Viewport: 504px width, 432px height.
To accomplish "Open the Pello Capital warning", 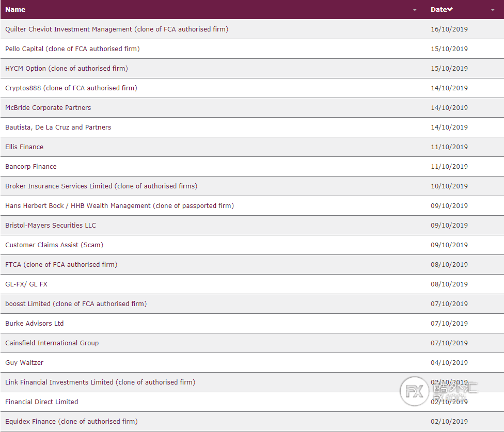I will pos(72,49).
